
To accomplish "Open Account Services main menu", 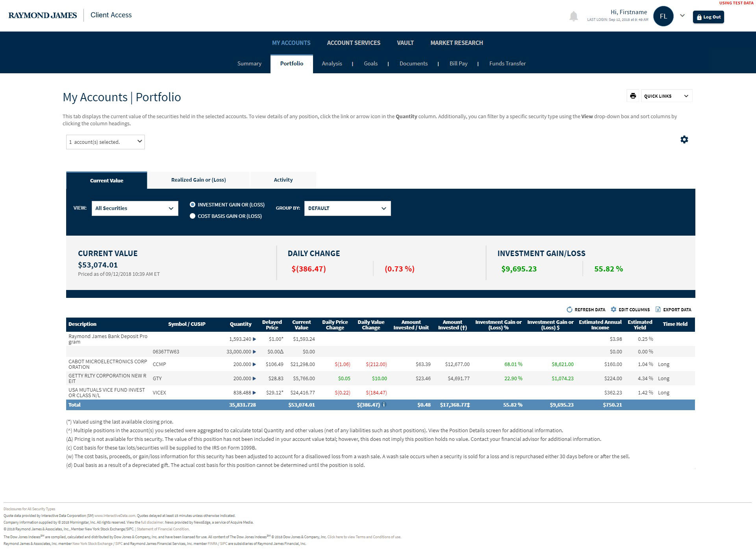I will click(354, 43).
